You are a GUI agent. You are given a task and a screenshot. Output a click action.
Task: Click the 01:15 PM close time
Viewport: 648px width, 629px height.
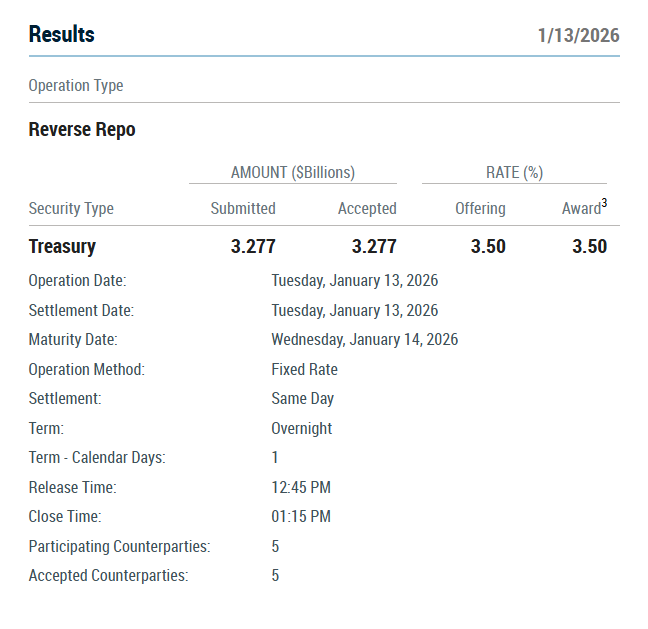pyautogui.click(x=301, y=517)
